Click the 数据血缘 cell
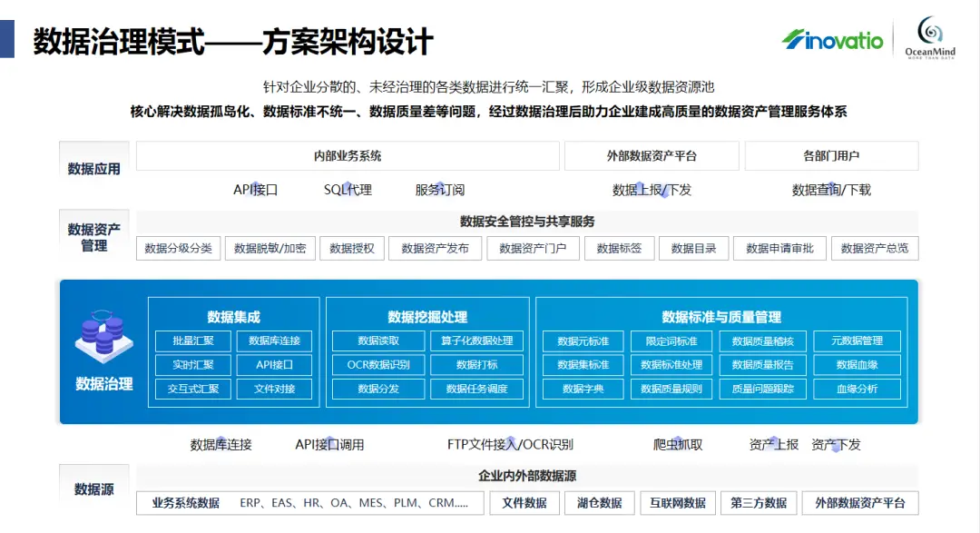The height and width of the screenshot is (533, 980). tap(857, 365)
